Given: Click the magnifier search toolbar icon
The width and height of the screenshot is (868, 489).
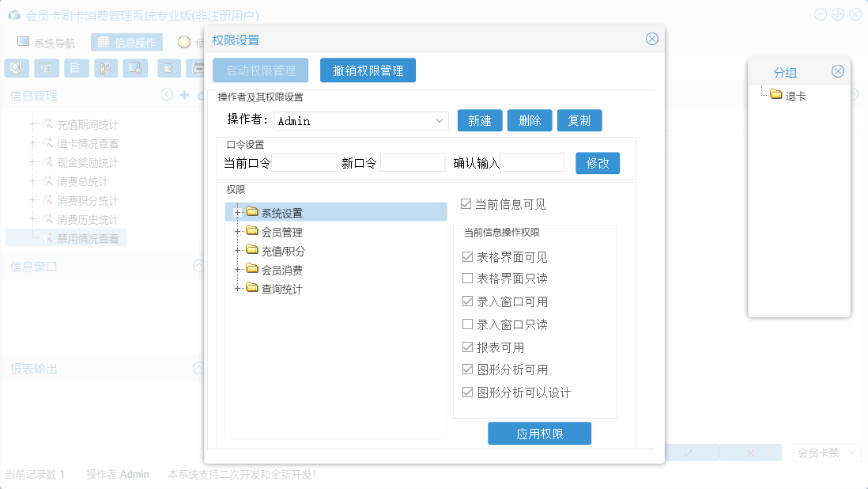Looking at the screenshot, I should pos(16,68).
